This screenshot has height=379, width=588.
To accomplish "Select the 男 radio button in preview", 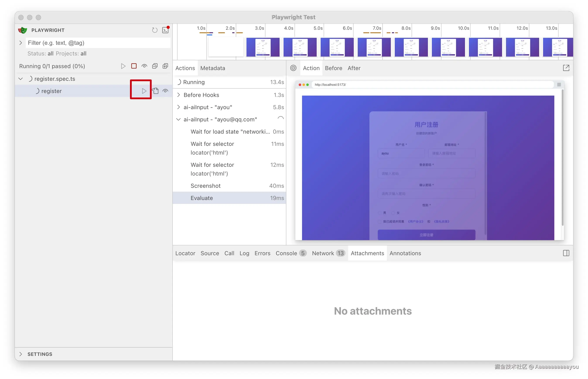I will pos(380,213).
